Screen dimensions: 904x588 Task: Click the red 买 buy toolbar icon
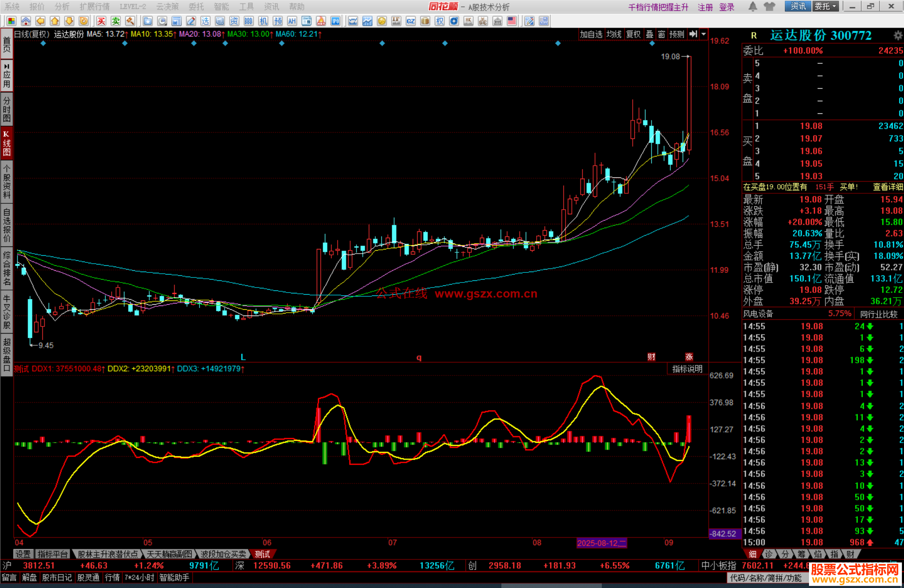point(101,21)
